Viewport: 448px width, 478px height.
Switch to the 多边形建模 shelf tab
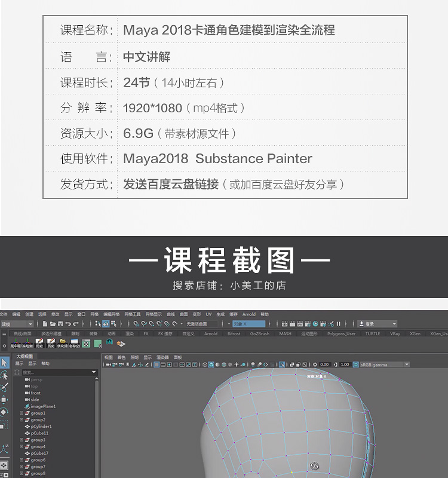tap(51, 334)
